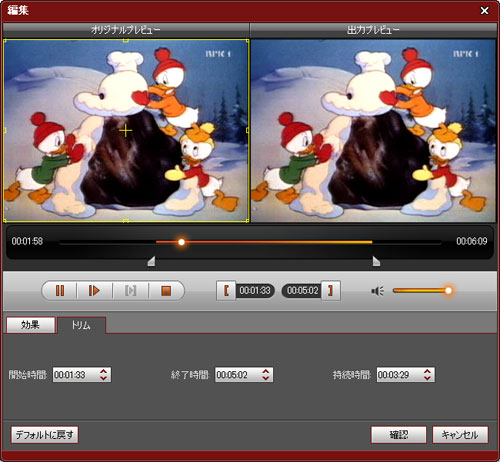The width and height of the screenshot is (500, 462).
Task: Pause the video playback
Action: point(60,291)
